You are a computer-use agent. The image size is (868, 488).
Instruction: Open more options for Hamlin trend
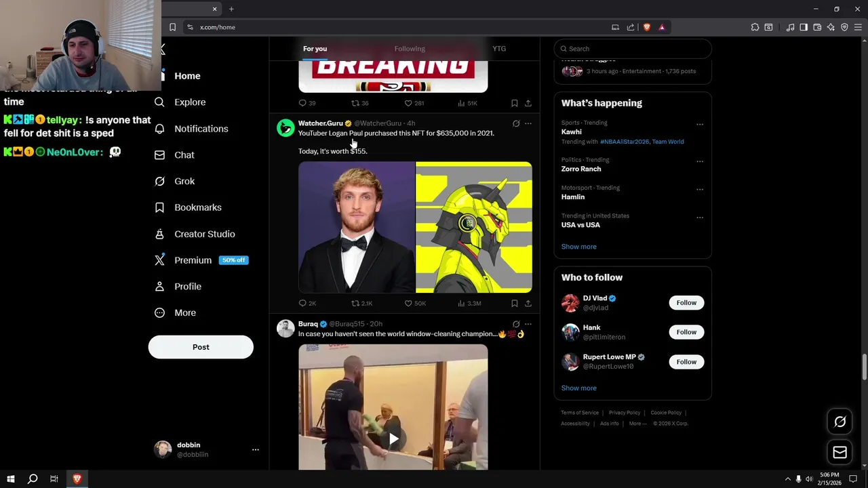[700, 190]
